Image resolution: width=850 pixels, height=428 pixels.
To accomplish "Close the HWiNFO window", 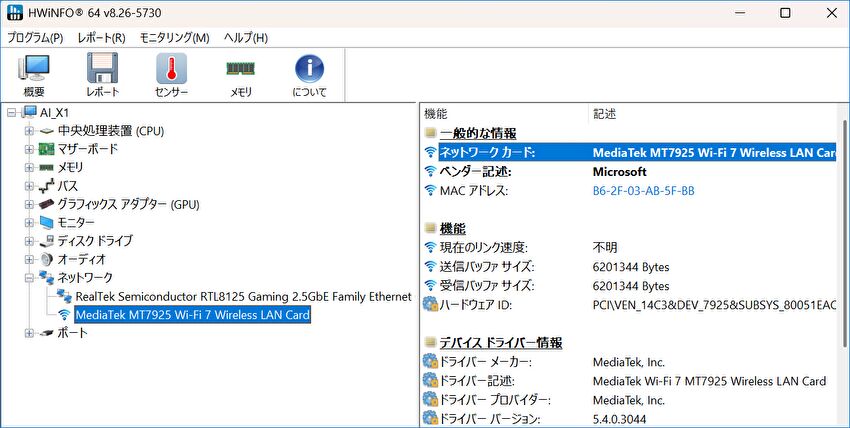I will pos(832,13).
